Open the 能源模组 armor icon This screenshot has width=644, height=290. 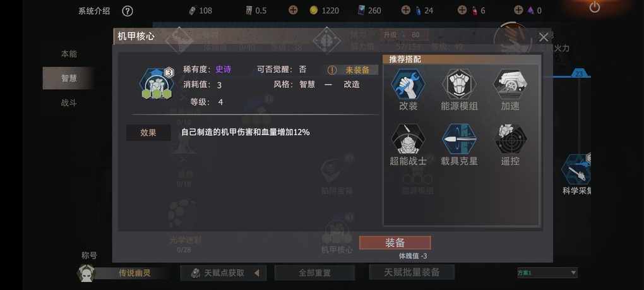click(459, 83)
